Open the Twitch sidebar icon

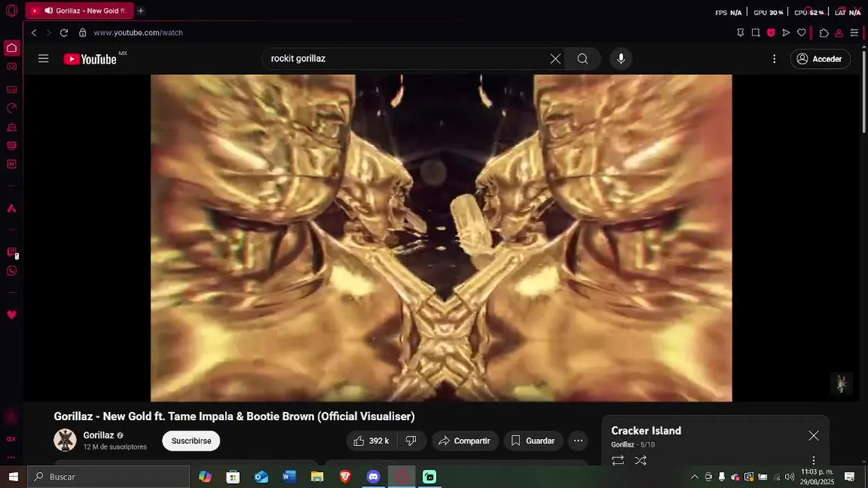[12, 253]
